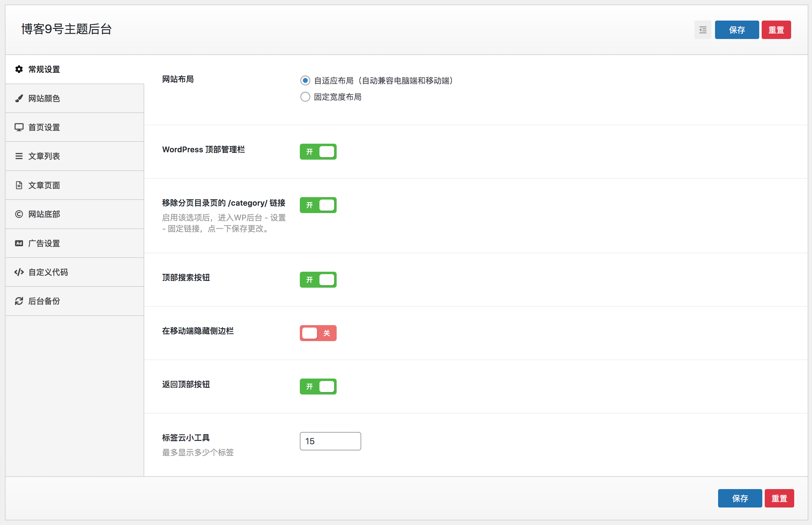Click the 博客9号主题后台 title text
The image size is (812, 525).
[67, 29]
